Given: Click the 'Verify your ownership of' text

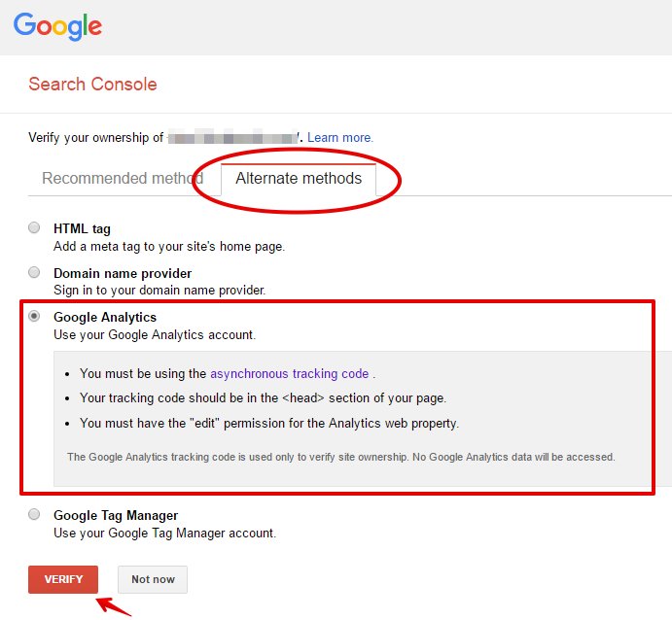Looking at the screenshot, I should (x=96, y=137).
